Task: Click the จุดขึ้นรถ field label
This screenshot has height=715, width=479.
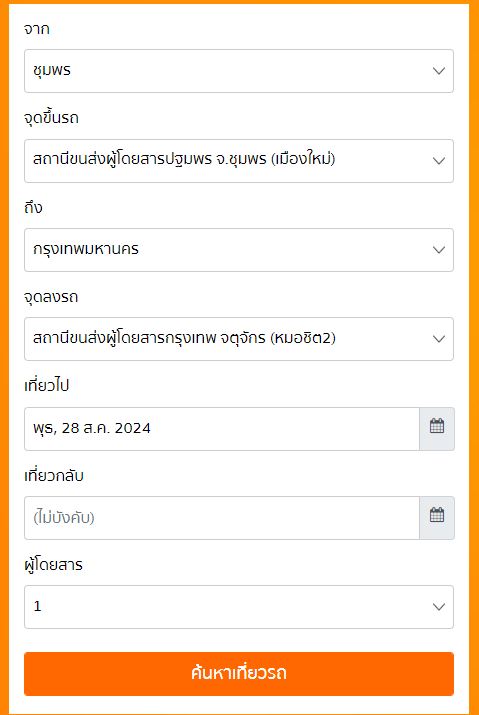Action: coord(51,118)
